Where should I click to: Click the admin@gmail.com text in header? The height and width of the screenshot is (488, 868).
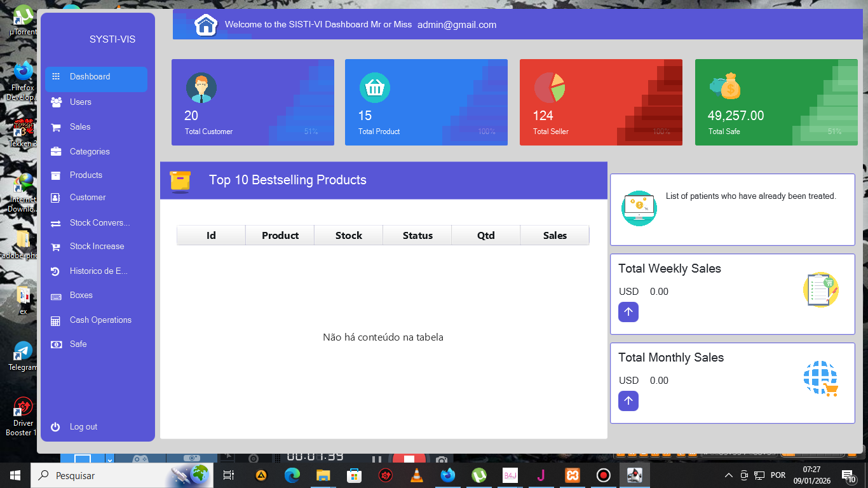(x=457, y=25)
